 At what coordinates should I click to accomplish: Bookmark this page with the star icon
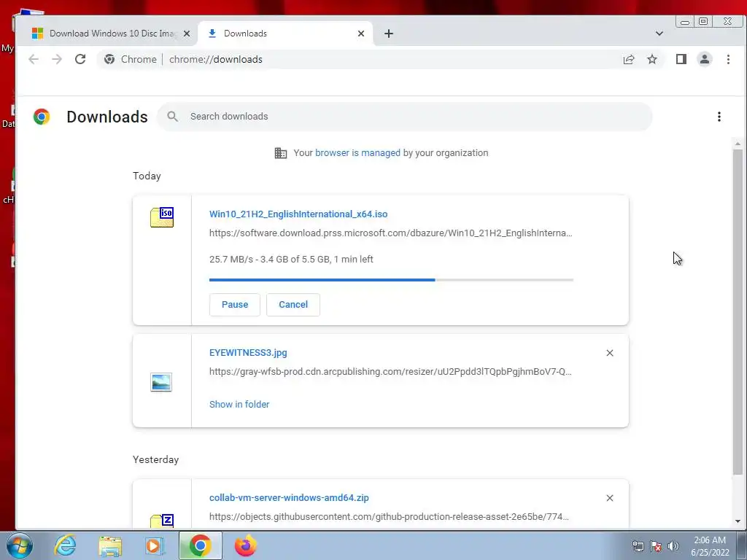[651, 59]
